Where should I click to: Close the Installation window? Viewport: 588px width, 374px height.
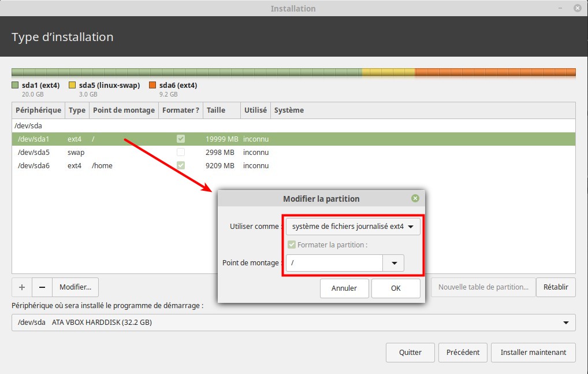(x=577, y=9)
